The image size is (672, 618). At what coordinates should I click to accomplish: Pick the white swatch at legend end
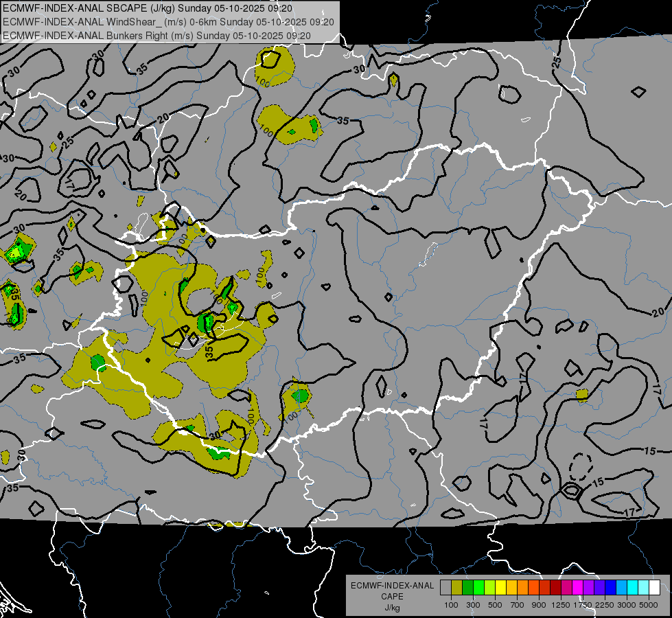(654, 588)
